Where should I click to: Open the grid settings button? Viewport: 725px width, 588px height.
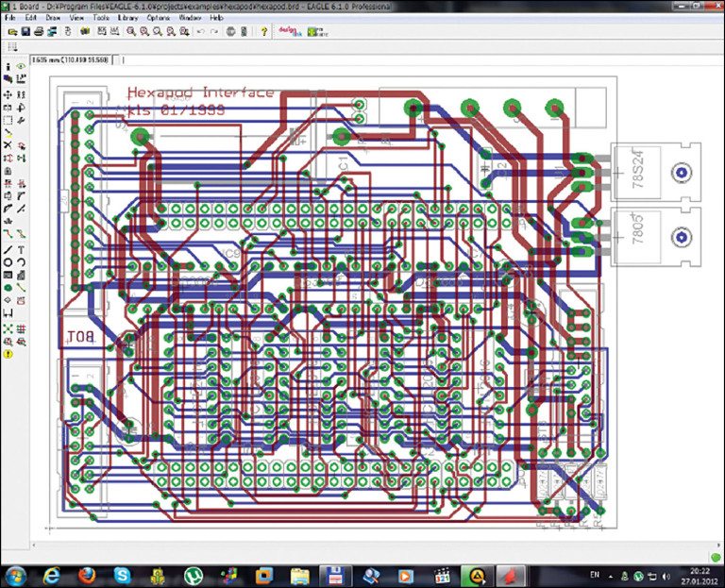point(12,46)
